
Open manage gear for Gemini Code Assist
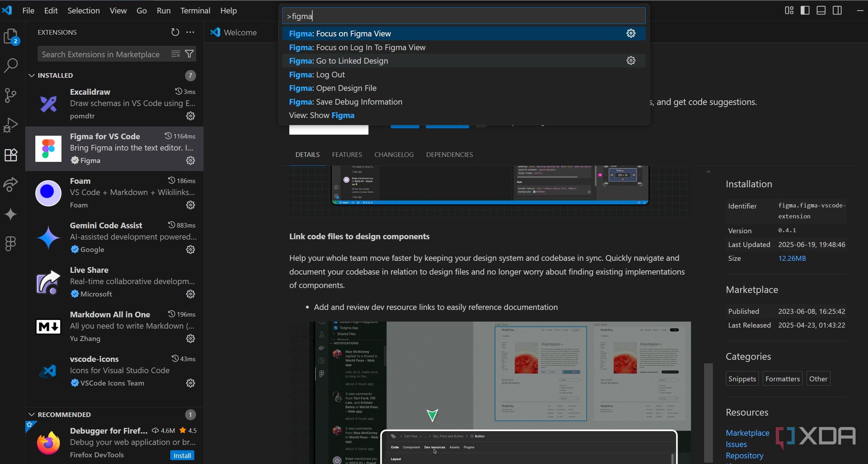(190, 249)
